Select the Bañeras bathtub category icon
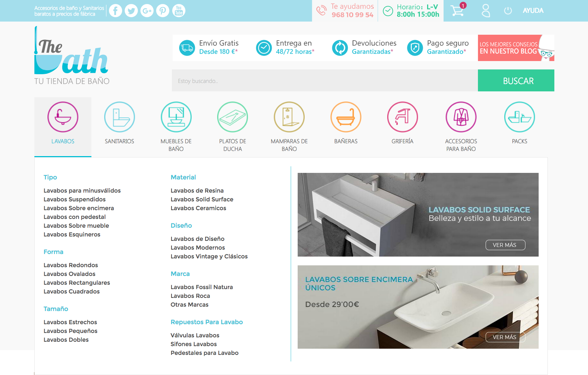This screenshot has width=588, height=375. click(346, 117)
